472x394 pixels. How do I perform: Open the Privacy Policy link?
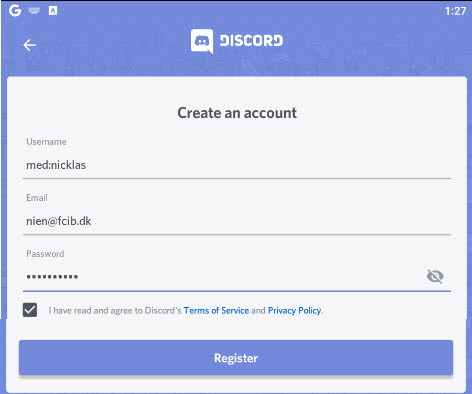(295, 310)
